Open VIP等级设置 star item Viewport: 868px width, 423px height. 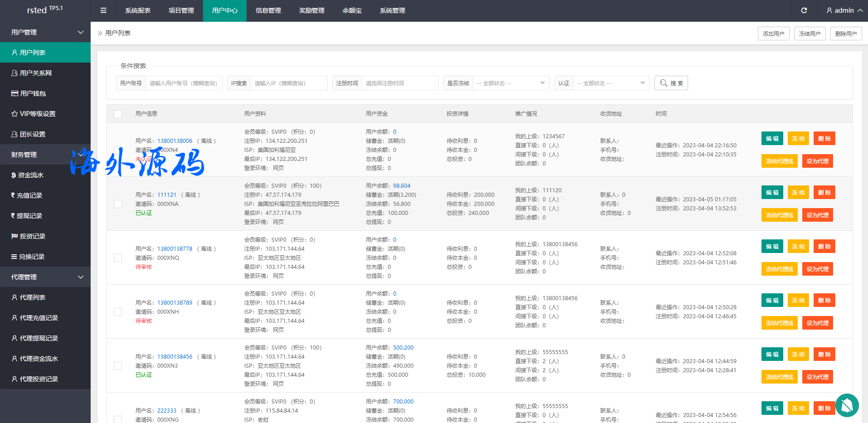[37, 114]
